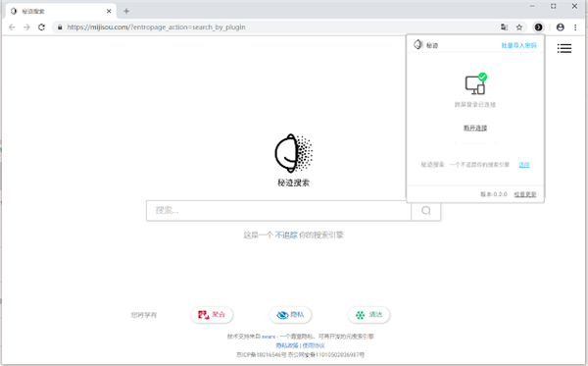
Task: Maximize the browser window
Action: 553,6
